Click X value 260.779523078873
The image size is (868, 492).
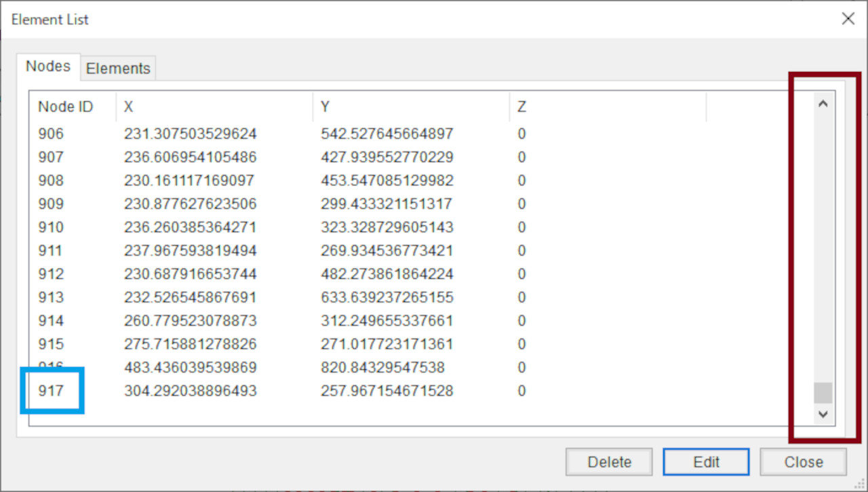tap(190, 320)
